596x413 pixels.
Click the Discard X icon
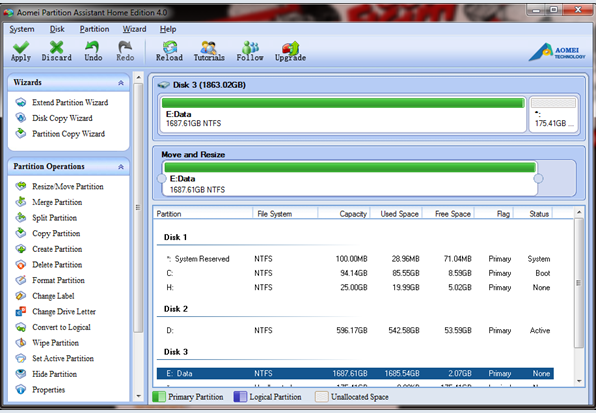point(56,47)
